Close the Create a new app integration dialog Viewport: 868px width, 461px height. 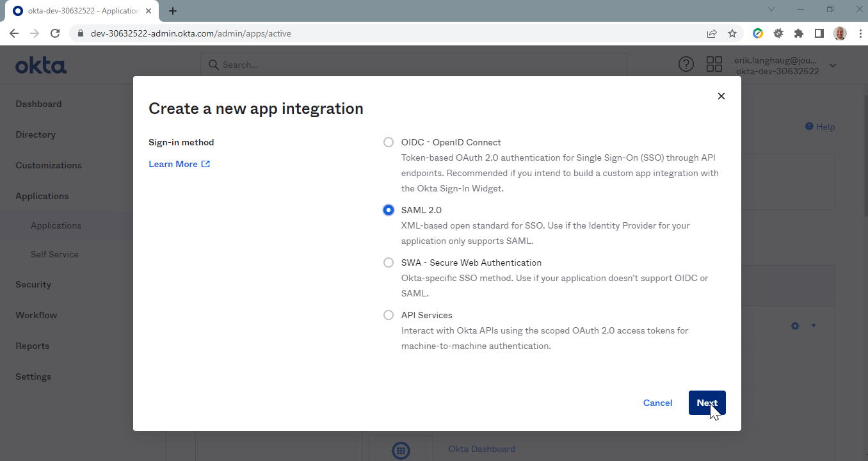point(721,96)
